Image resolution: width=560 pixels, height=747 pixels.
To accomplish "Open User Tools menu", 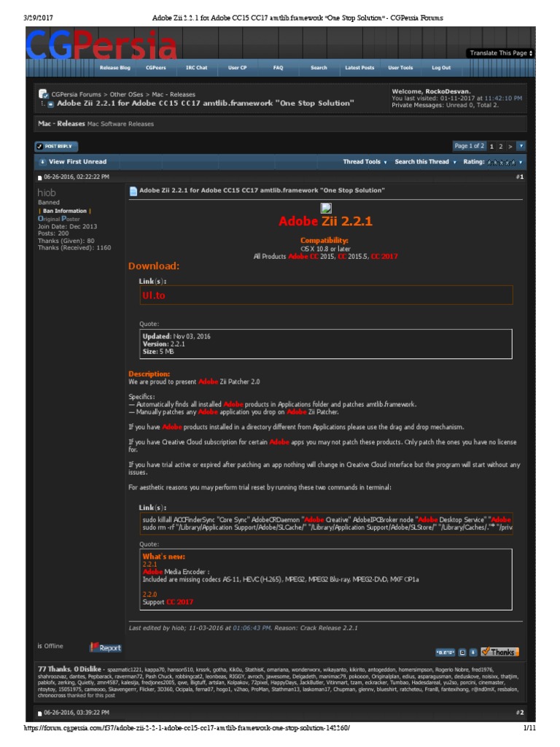I will coord(400,68).
